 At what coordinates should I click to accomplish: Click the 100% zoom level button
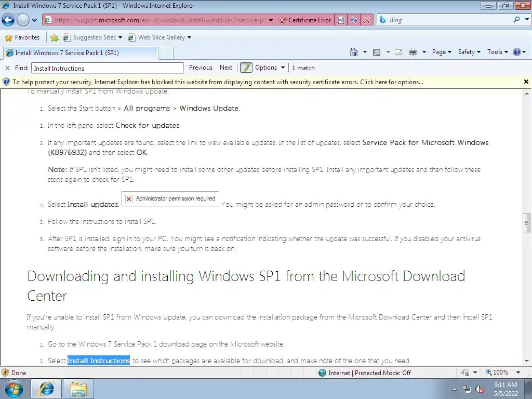tap(497, 372)
